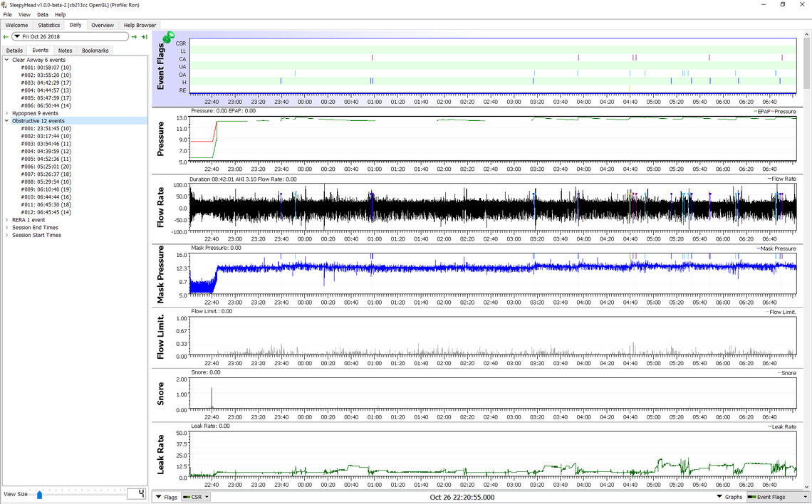Screen dimensions: 812x504
Task: Select Obstructive event #001: 23:51:45 (10)
Action: pos(46,128)
